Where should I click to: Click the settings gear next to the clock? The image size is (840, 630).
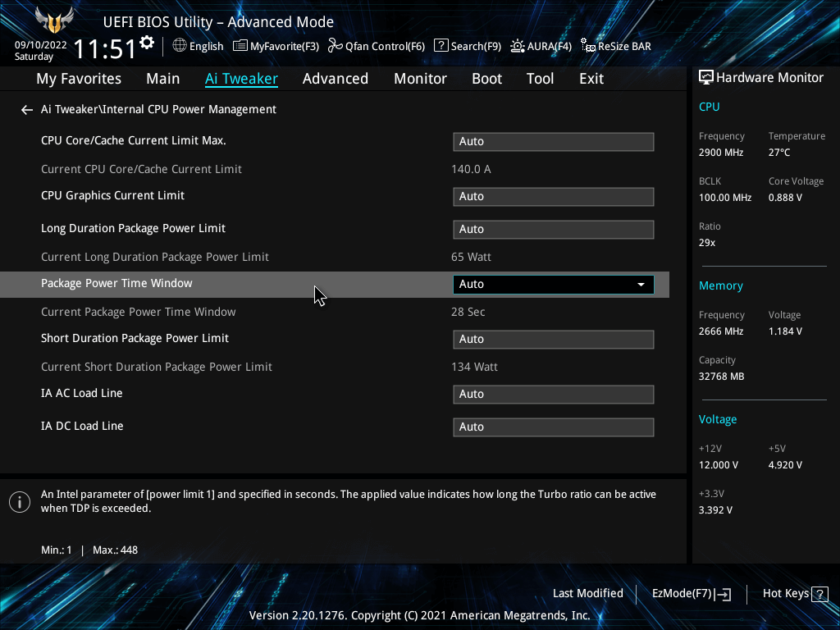147,43
